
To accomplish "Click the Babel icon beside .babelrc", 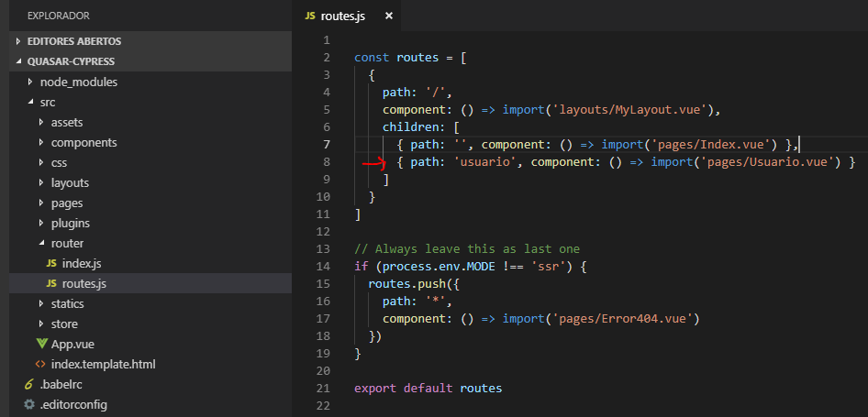I will (x=29, y=385).
